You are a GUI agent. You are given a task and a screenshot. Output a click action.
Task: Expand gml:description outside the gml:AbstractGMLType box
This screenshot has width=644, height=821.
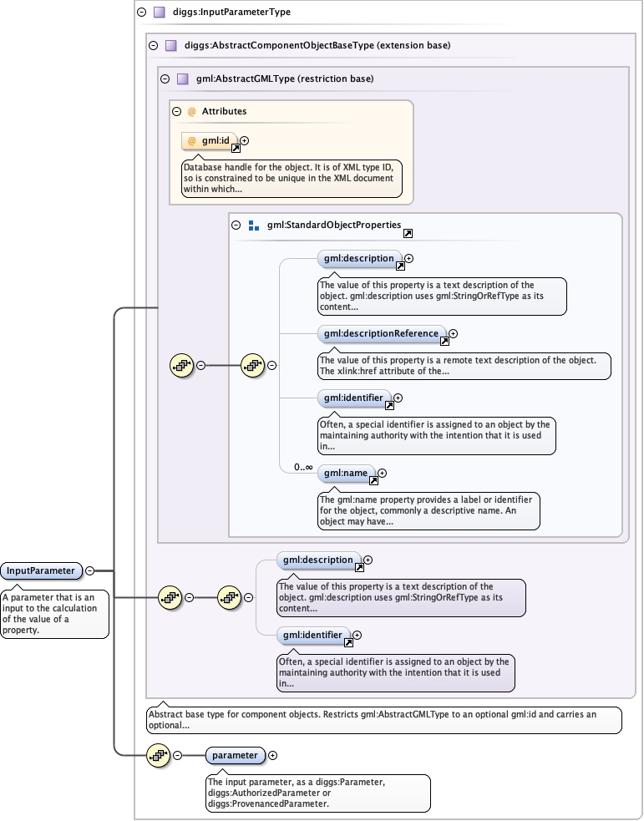click(368, 560)
